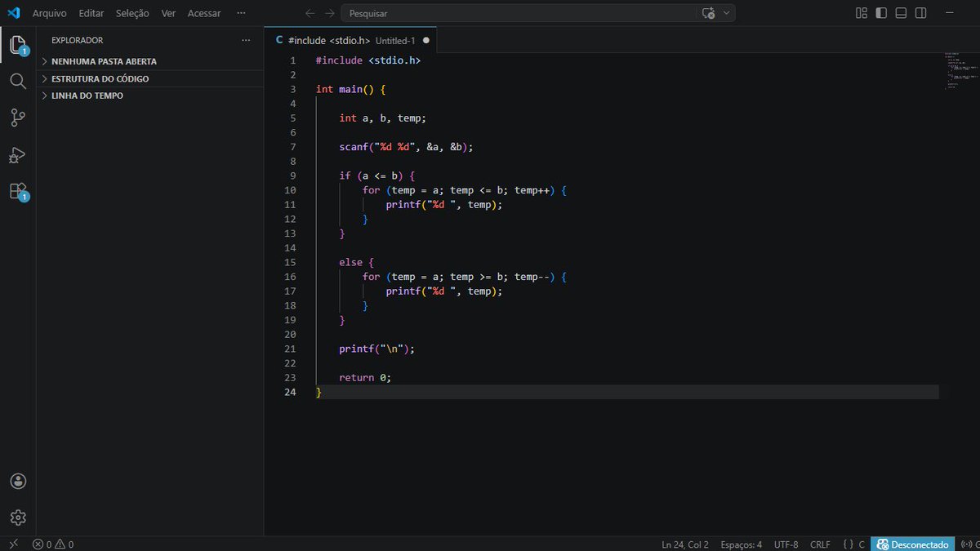Click Espaços: 4 indentation setting
The image size is (980, 551).
coord(742,544)
